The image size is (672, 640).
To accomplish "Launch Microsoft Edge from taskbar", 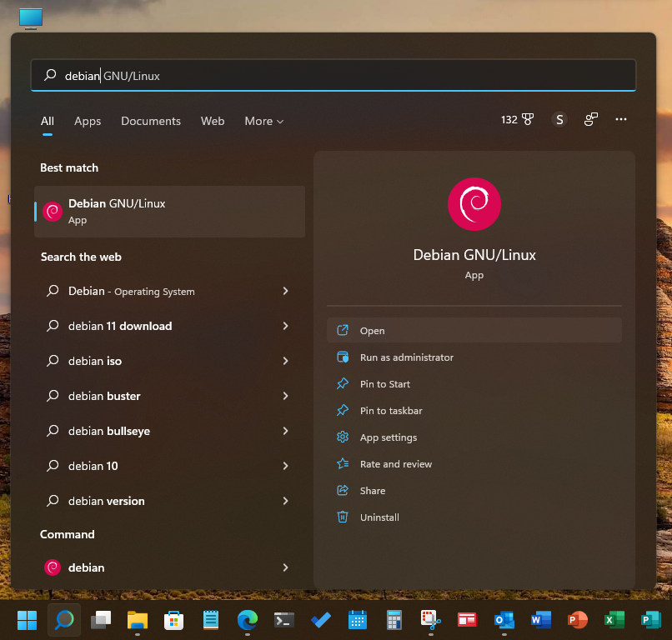I will [x=248, y=620].
